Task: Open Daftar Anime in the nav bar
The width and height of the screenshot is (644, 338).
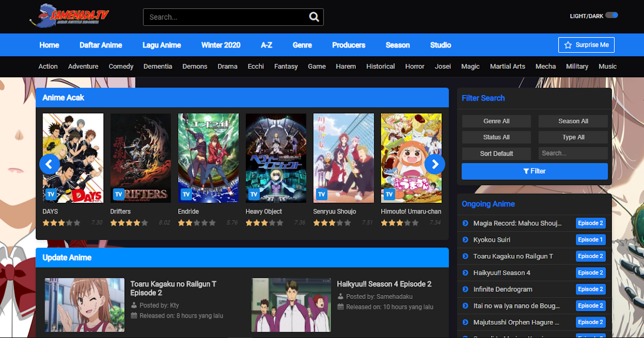Action: pos(101,45)
